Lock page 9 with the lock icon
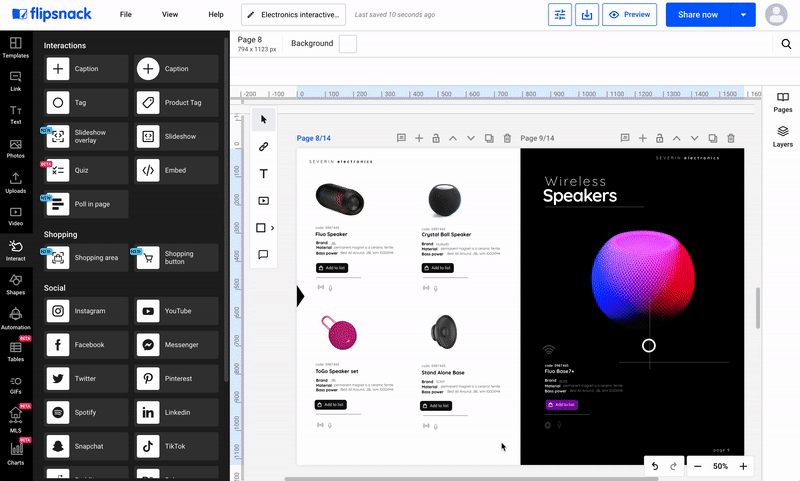This screenshot has width=800, height=481. click(660, 138)
